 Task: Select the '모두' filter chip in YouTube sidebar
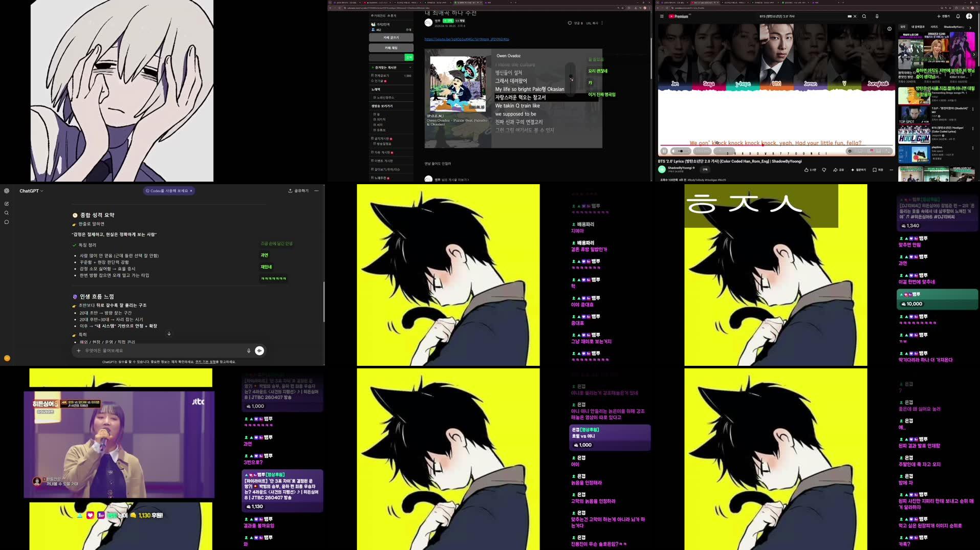coord(903,27)
